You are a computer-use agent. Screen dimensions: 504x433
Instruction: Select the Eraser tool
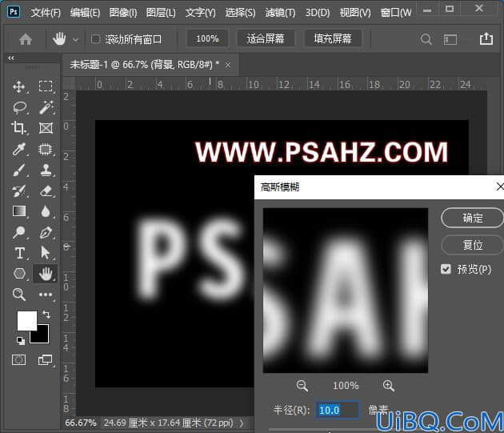point(46,190)
